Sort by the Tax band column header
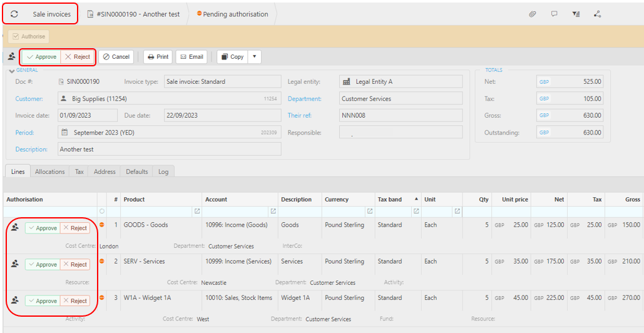 click(x=398, y=199)
